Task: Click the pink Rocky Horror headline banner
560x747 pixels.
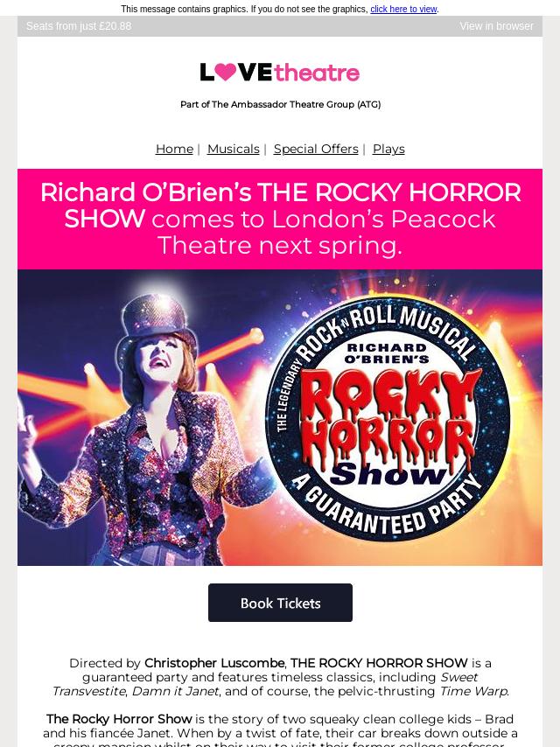Action: click(x=280, y=220)
